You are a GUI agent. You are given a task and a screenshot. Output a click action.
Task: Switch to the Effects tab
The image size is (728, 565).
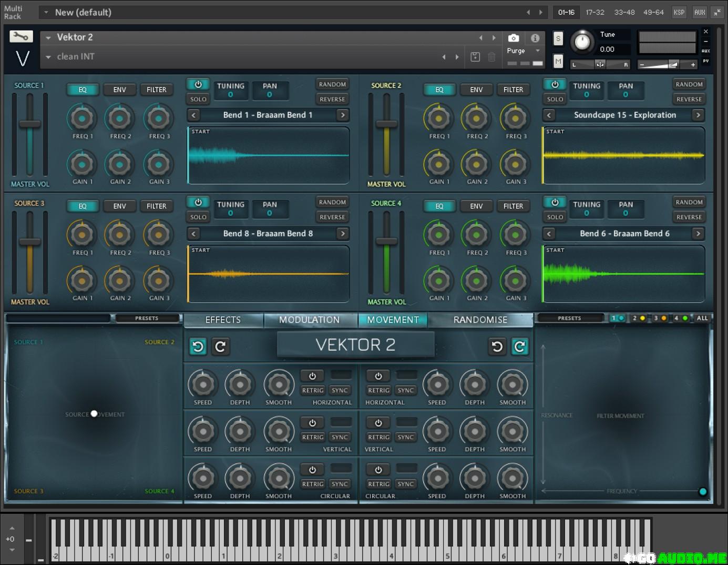pos(223,320)
